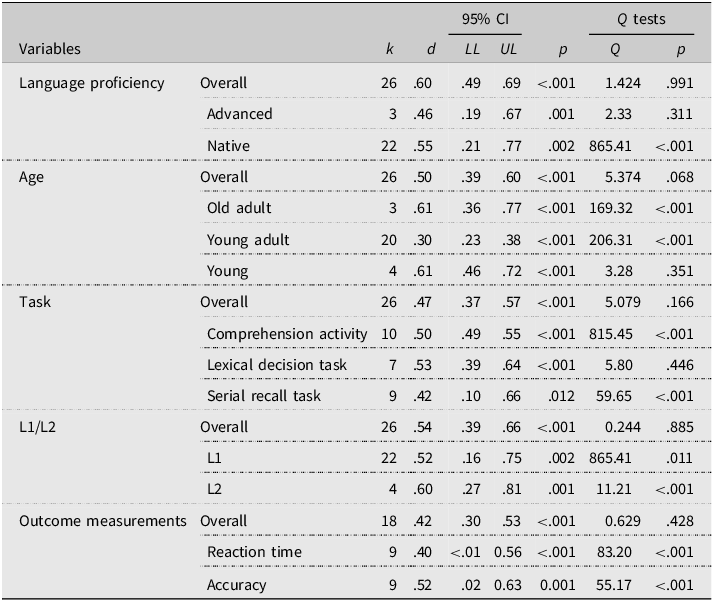Select the Language proficiency row label
This screenshot has height=601, width=713.
[x=91, y=83]
